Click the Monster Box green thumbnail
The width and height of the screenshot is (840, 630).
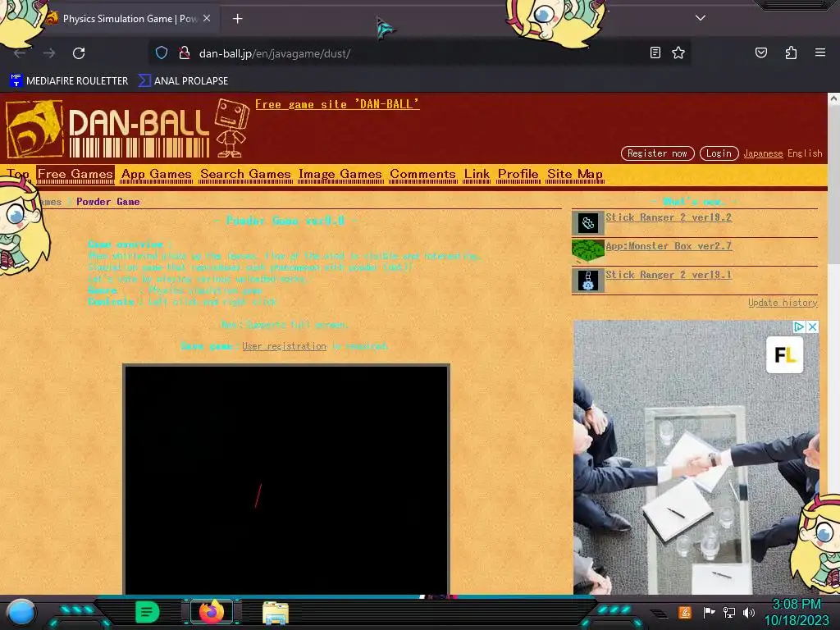(x=587, y=251)
